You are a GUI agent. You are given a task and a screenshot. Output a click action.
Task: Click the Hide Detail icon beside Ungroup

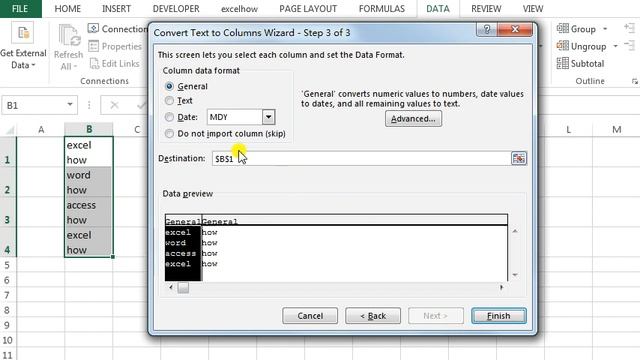click(629, 45)
